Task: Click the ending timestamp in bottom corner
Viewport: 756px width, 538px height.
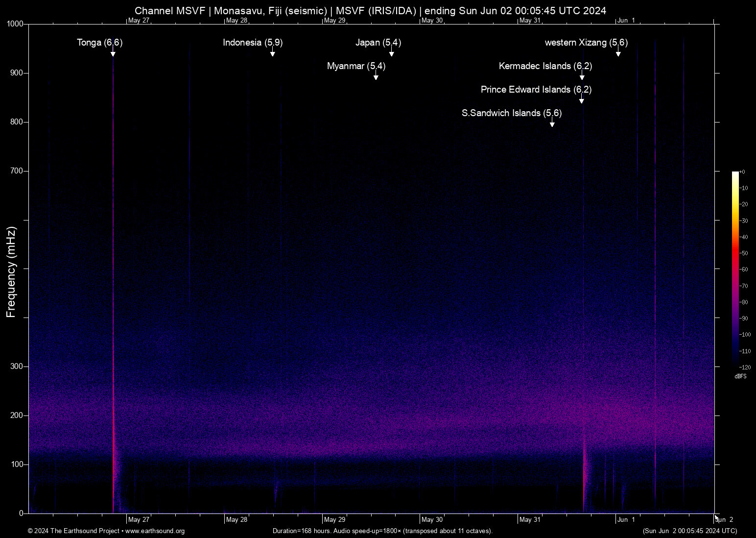Action: coord(689,531)
